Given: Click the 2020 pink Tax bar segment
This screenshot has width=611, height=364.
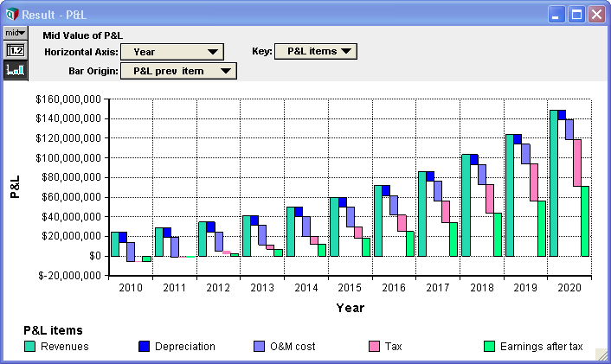Looking at the screenshot, I should pos(577,163).
